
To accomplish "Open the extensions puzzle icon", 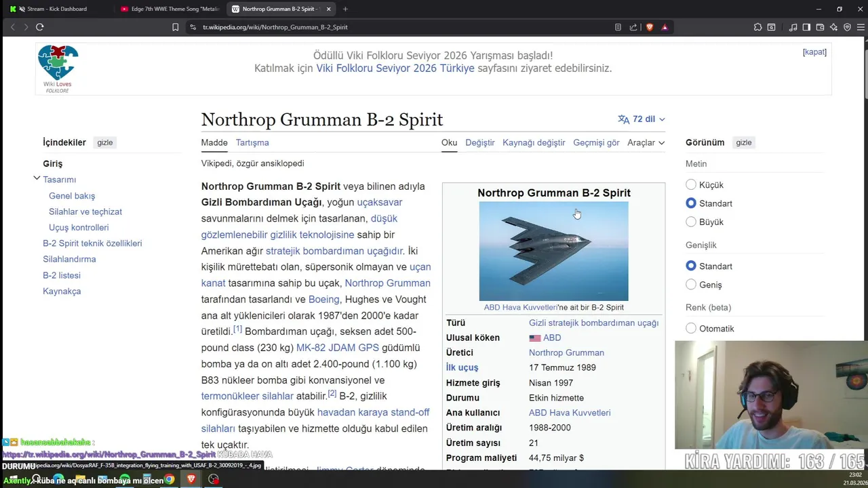I will point(757,27).
